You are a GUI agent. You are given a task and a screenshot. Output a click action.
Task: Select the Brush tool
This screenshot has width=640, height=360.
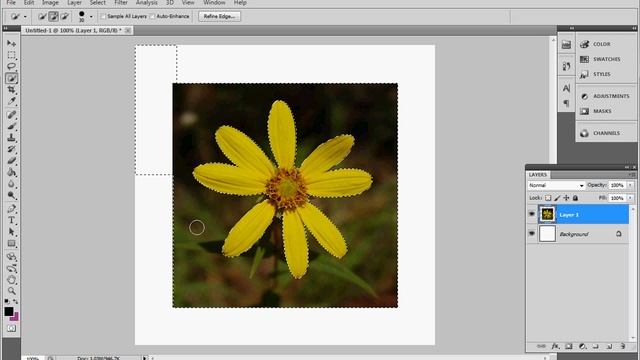(x=11, y=126)
